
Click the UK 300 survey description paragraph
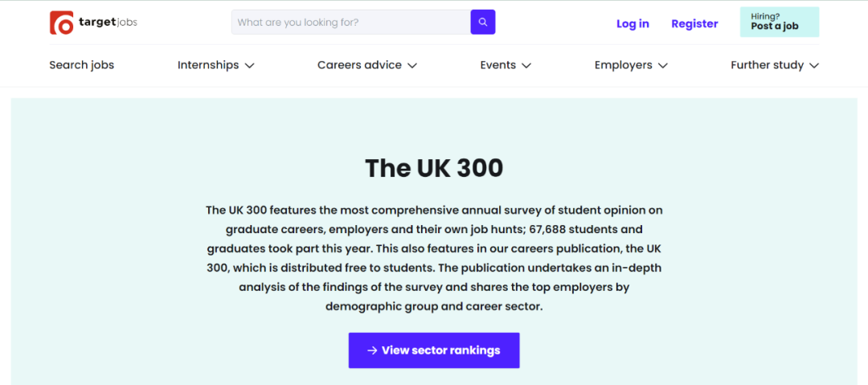tap(434, 258)
